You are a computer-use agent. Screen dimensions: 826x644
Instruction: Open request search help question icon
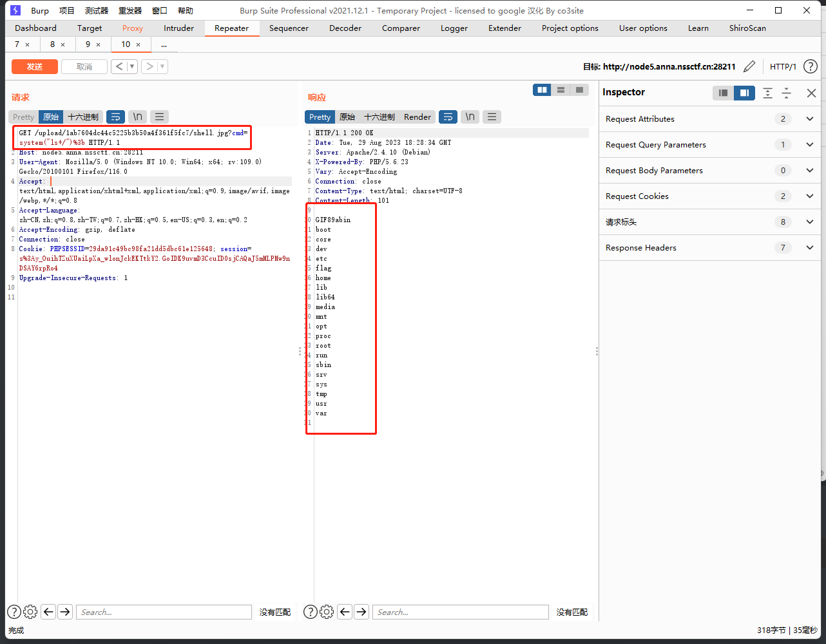click(x=14, y=612)
